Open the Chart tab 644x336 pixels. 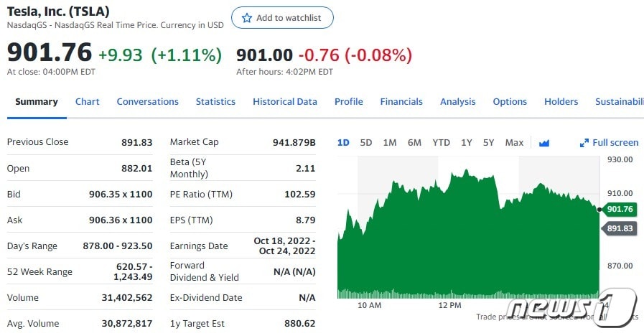click(88, 102)
